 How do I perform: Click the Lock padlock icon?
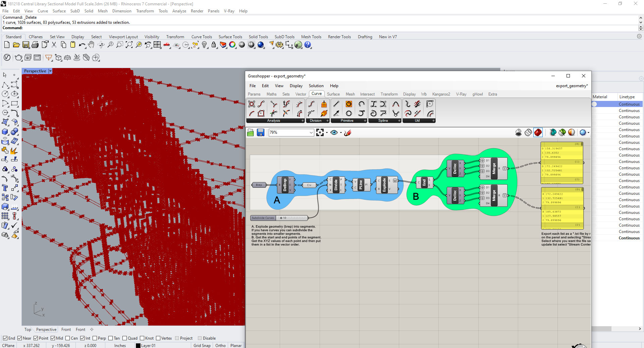pos(214,45)
